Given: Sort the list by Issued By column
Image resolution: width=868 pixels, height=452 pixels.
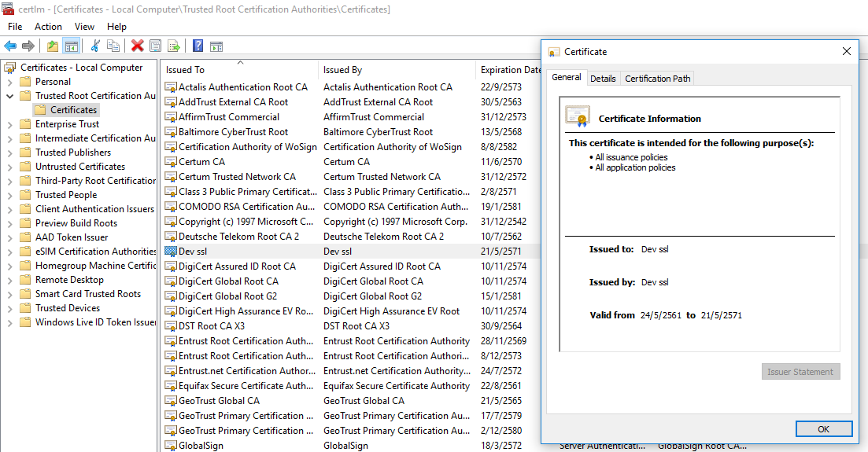Looking at the screenshot, I should point(342,70).
